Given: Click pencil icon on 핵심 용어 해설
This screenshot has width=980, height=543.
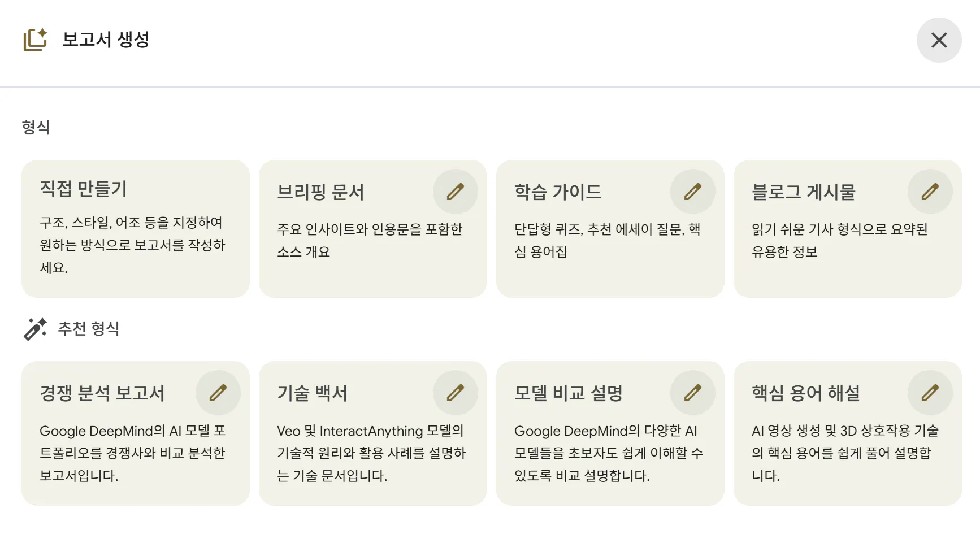Looking at the screenshot, I should (x=930, y=393).
